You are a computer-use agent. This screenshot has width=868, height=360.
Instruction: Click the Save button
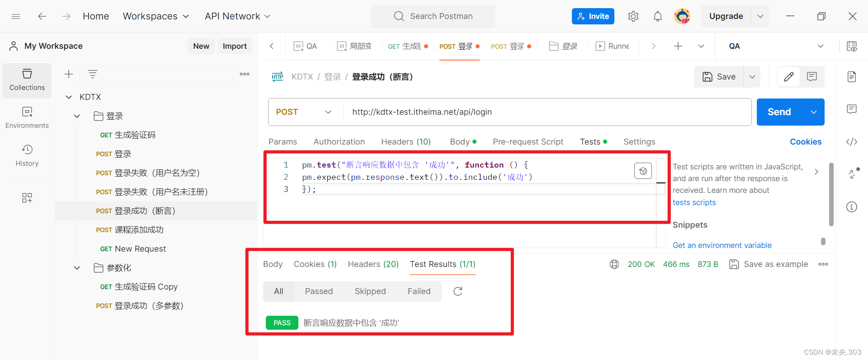tap(719, 77)
